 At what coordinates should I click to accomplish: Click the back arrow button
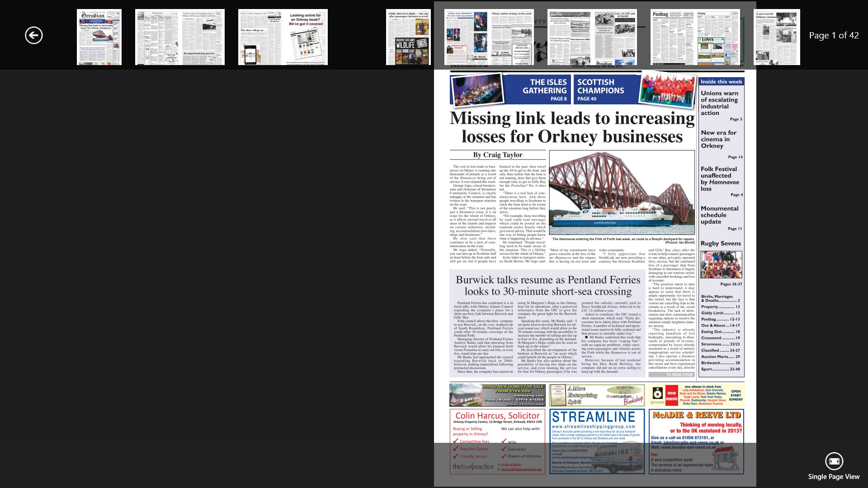pyautogui.click(x=34, y=35)
